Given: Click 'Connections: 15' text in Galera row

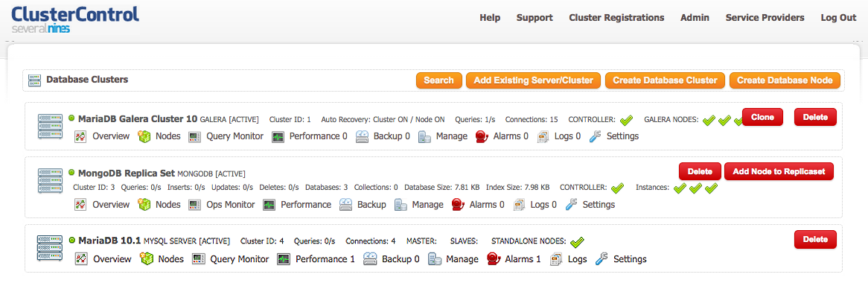Looking at the screenshot, I should pyautogui.click(x=532, y=119).
